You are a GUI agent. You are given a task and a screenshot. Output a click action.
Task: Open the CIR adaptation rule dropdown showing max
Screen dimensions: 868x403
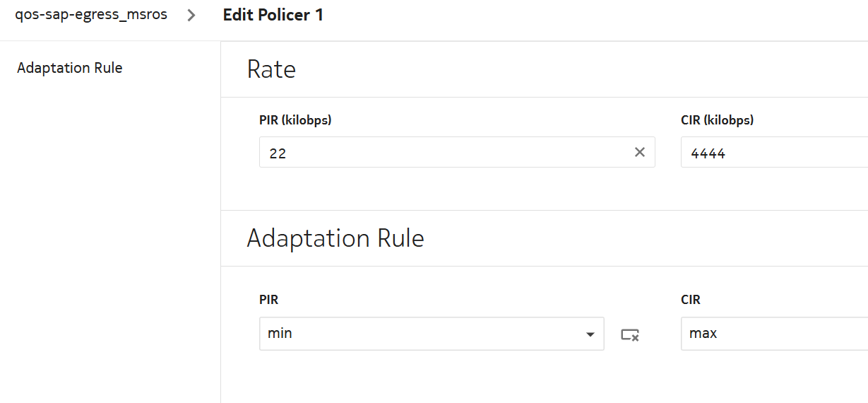pos(774,333)
